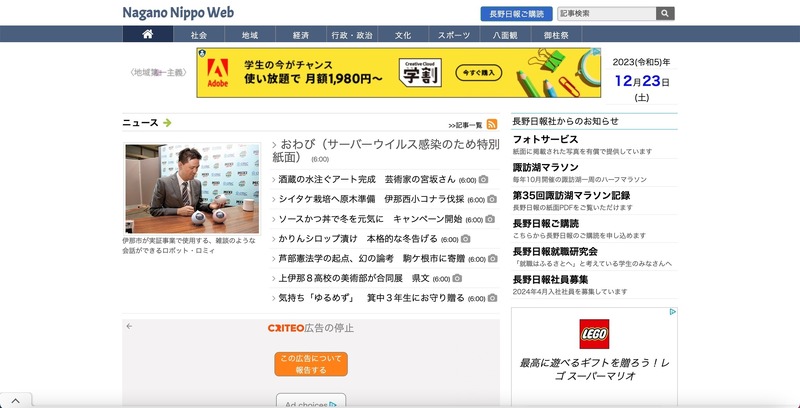Open the orange RSS feed icon
The image size is (800, 408).
pos(492,124)
